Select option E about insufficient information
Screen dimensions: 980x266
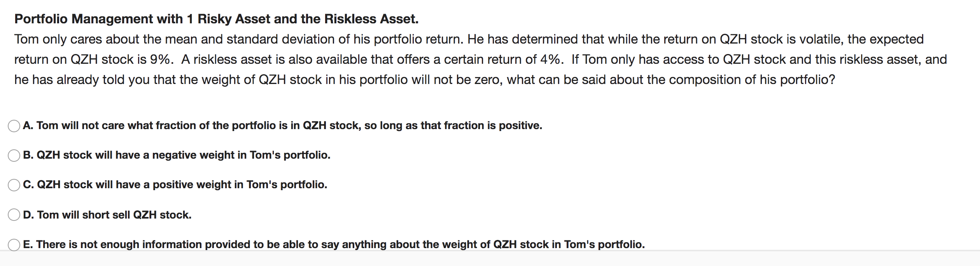click(14, 244)
